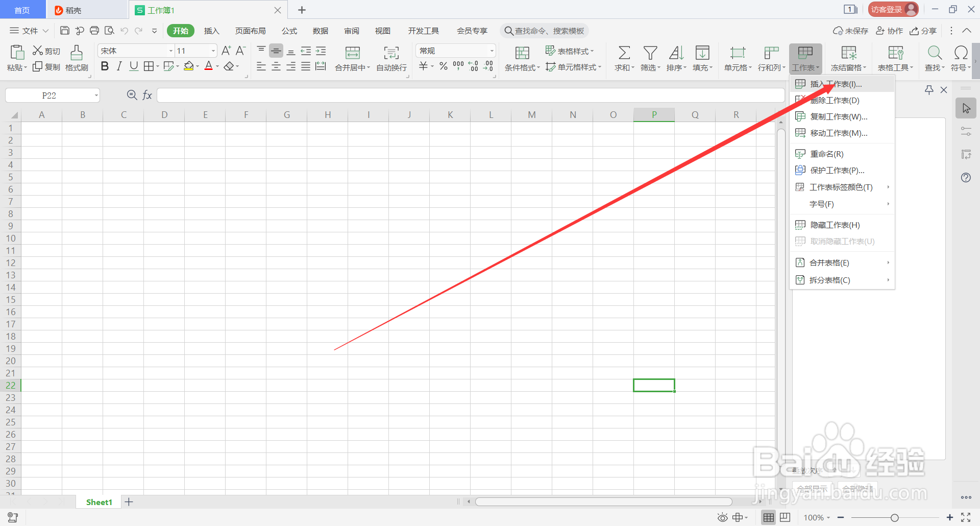Open the font name dropdown
Screen dimensions: 980x526
[171, 51]
